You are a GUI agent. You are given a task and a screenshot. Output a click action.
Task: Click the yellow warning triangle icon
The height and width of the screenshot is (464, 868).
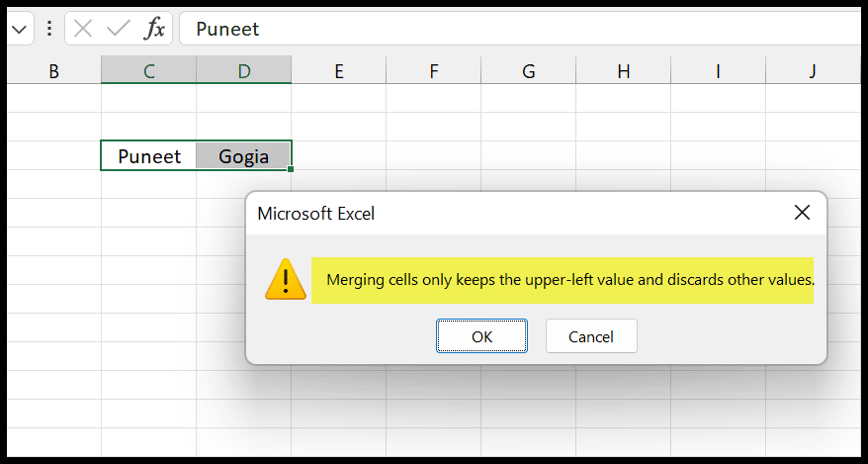(x=286, y=280)
